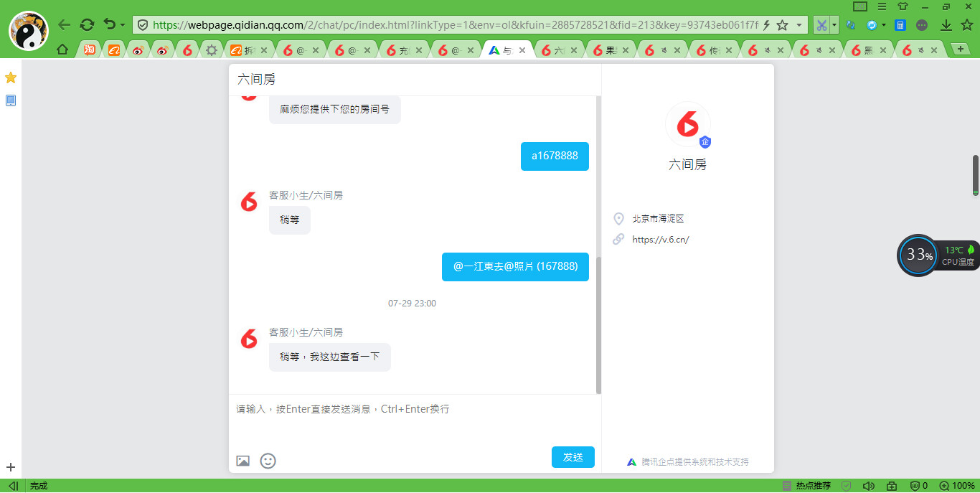
Task: Open the home page via house icon
Action: click(62, 50)
